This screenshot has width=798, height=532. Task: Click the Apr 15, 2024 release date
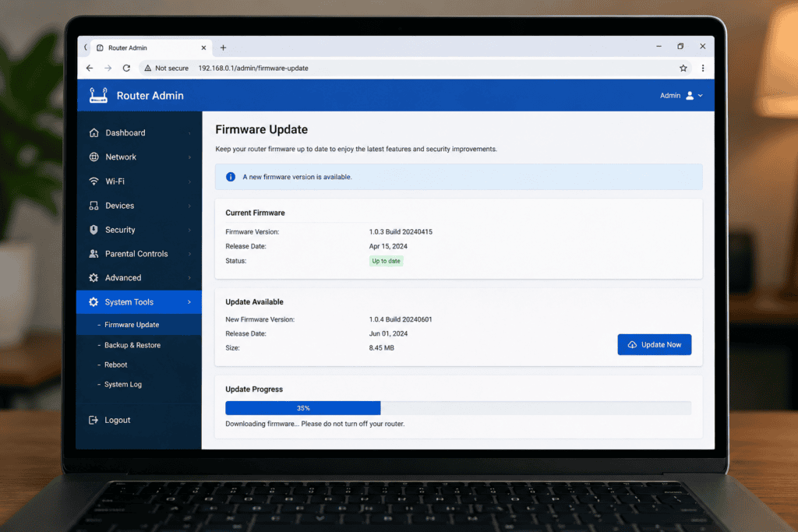point(388,246)
